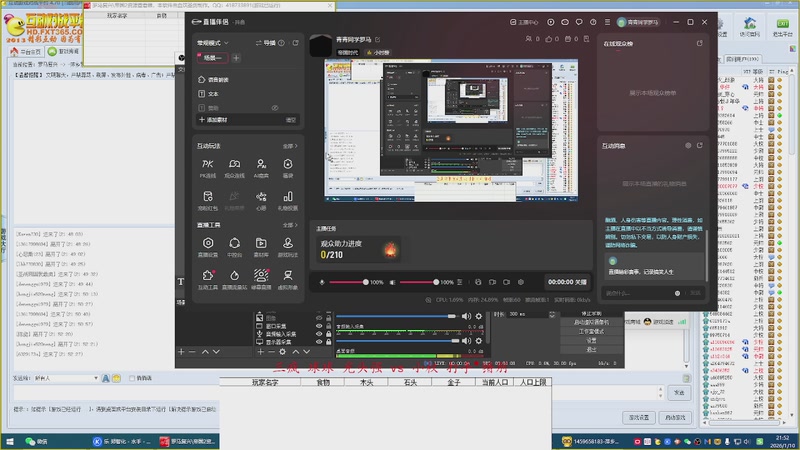Expand 全部 beside 互动玩法 section
The image size is (800, 450).
tap(290, 146)
